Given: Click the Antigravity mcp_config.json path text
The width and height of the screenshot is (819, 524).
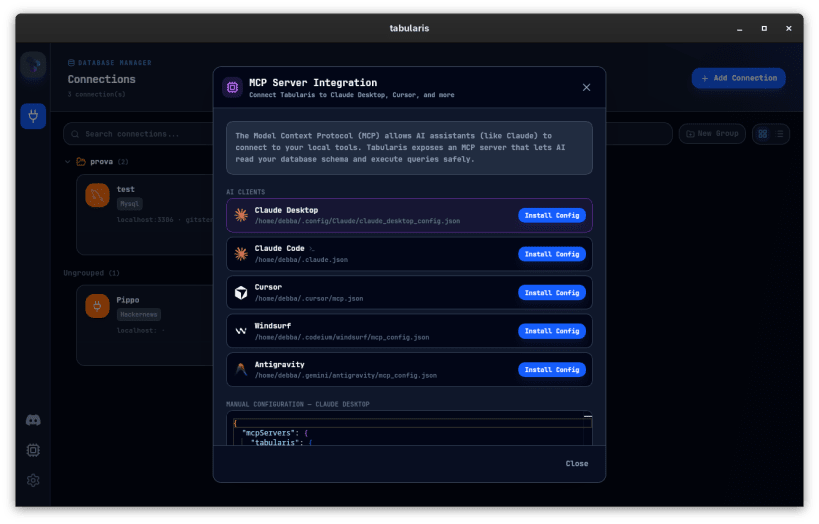Looking at the screenshot, I should (346, 375).
